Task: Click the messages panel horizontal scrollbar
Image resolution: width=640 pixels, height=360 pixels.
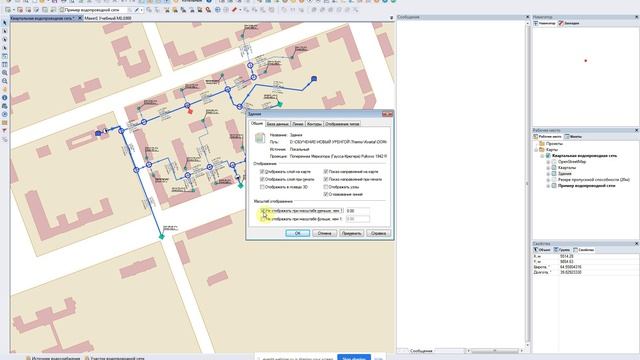Action: [495, 351]
